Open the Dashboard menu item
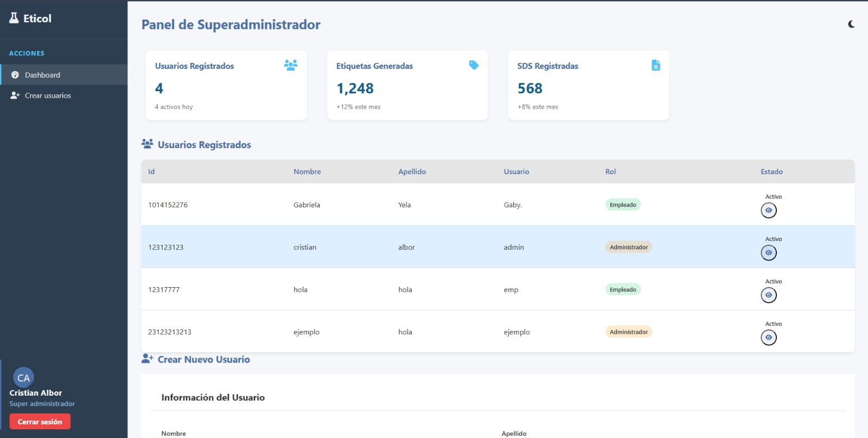 (42, 75)
